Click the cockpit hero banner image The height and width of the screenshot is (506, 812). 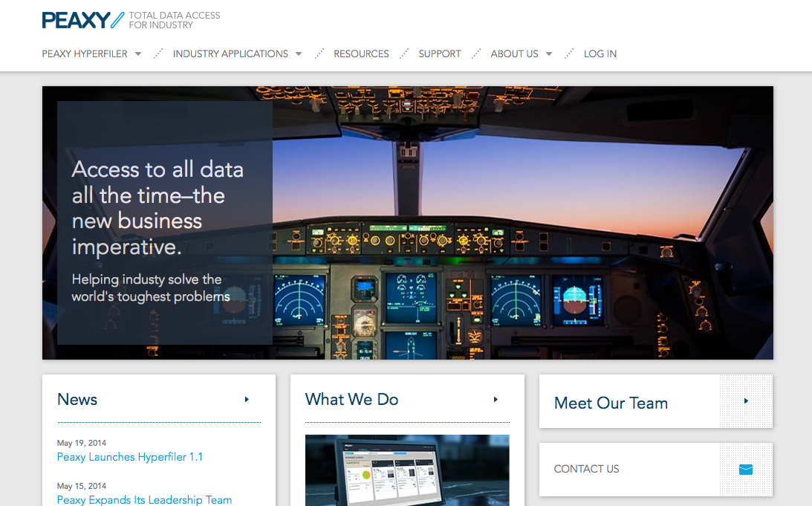pyautogui.click(x=520, y=223)
